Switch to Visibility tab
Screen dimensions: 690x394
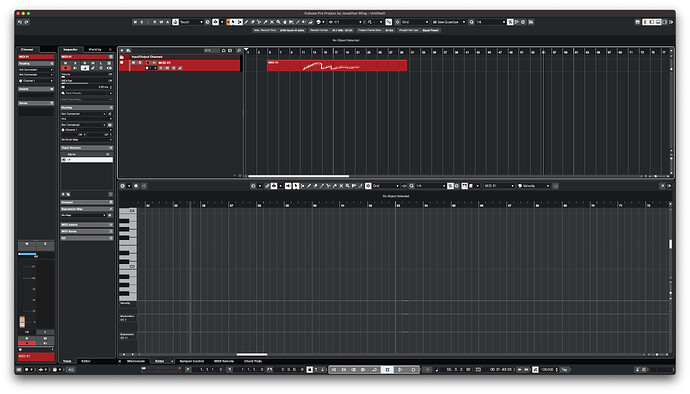95,49
